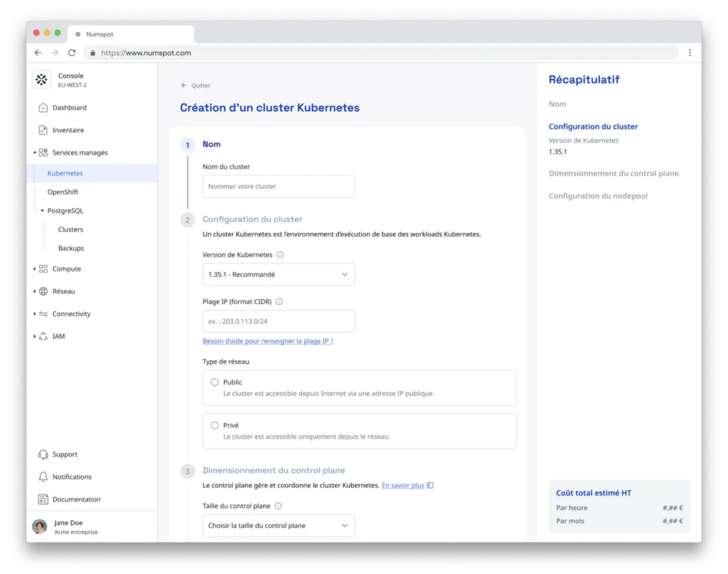Select the Public network type radio
This screenshot has width=728, height=574.
pos(215,382)
